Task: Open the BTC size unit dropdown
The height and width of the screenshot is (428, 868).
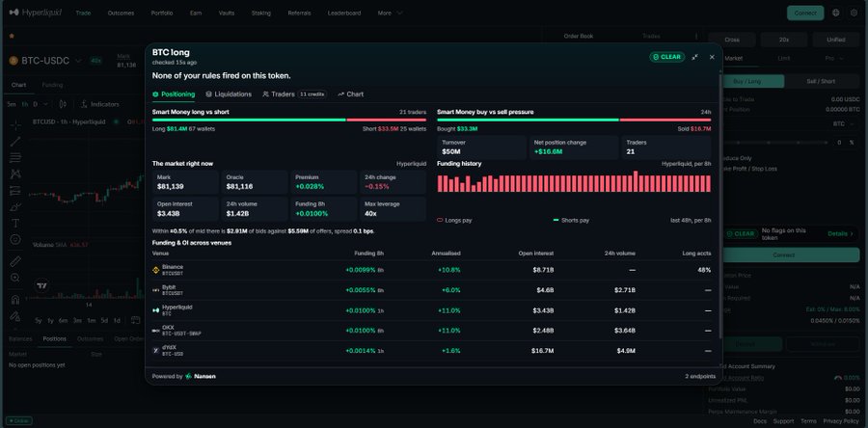Action: coord(842,123)
